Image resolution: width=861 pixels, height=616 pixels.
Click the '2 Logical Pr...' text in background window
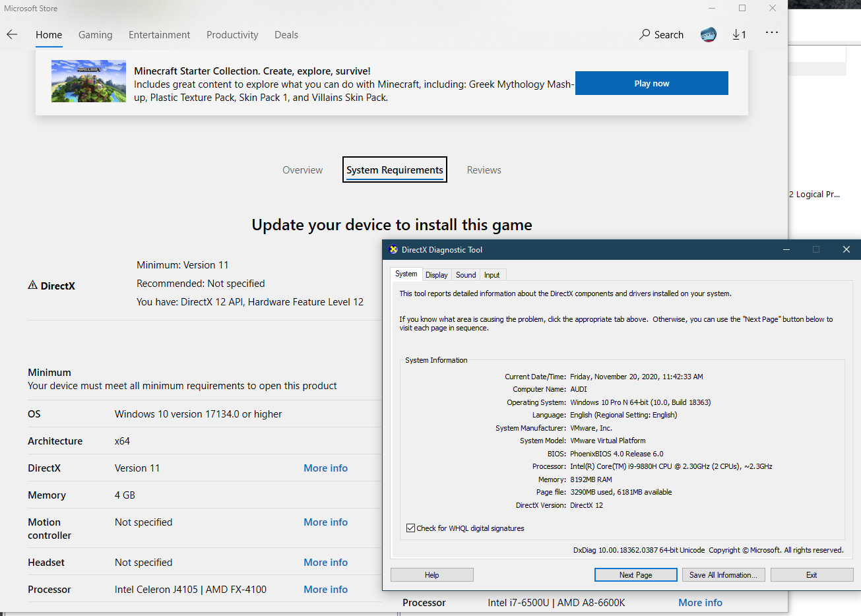(814, 195)
